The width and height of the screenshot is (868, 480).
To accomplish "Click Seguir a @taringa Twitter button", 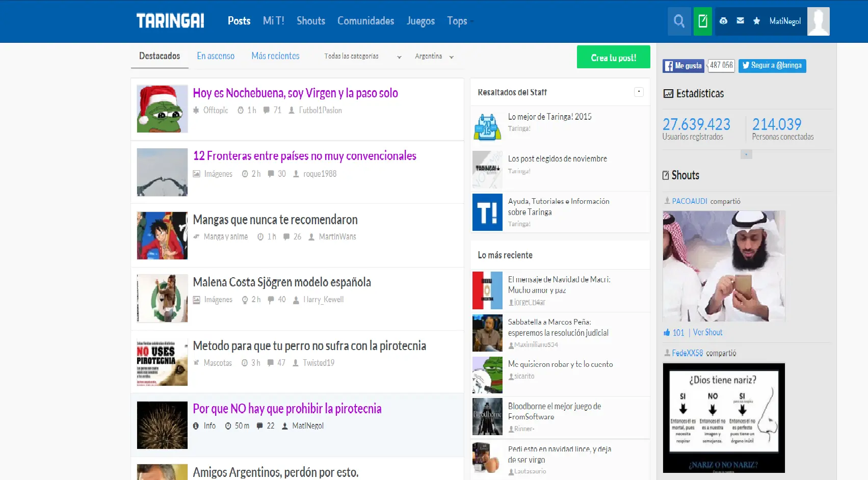I will click(772, 66).
